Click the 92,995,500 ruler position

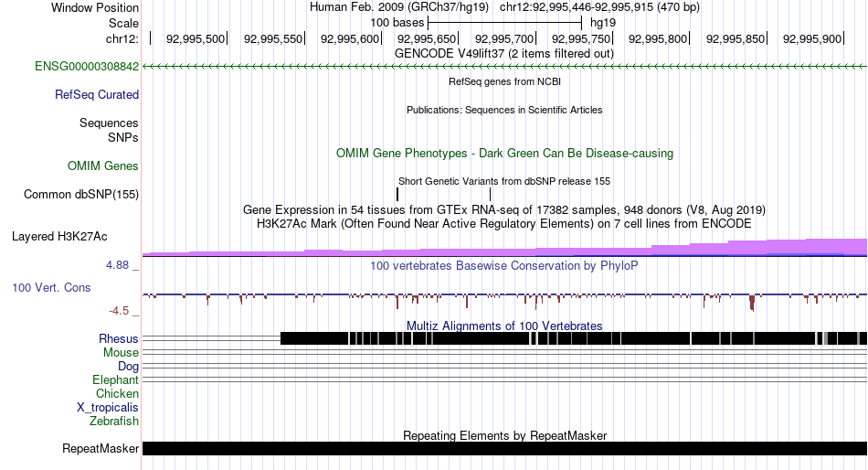[196, 38]
